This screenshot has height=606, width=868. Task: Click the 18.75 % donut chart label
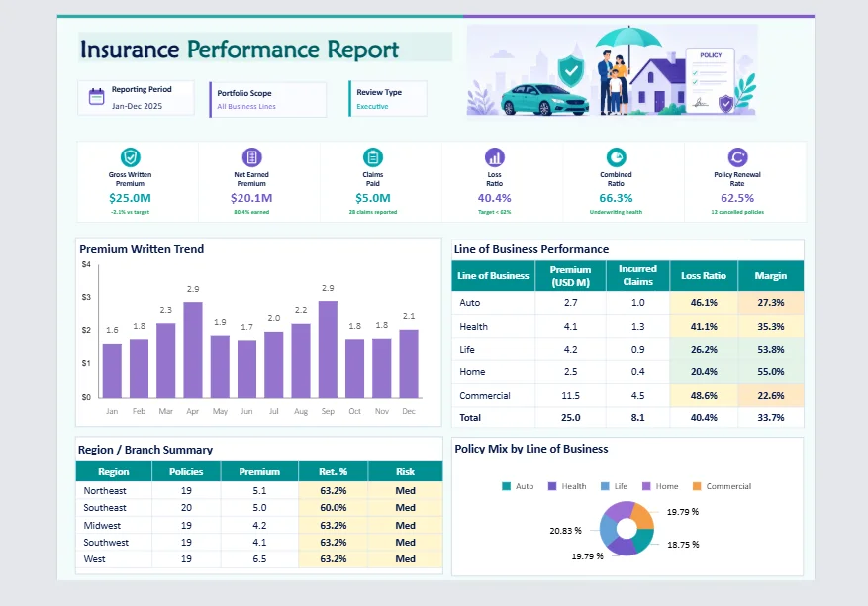(x=683, y=545)
